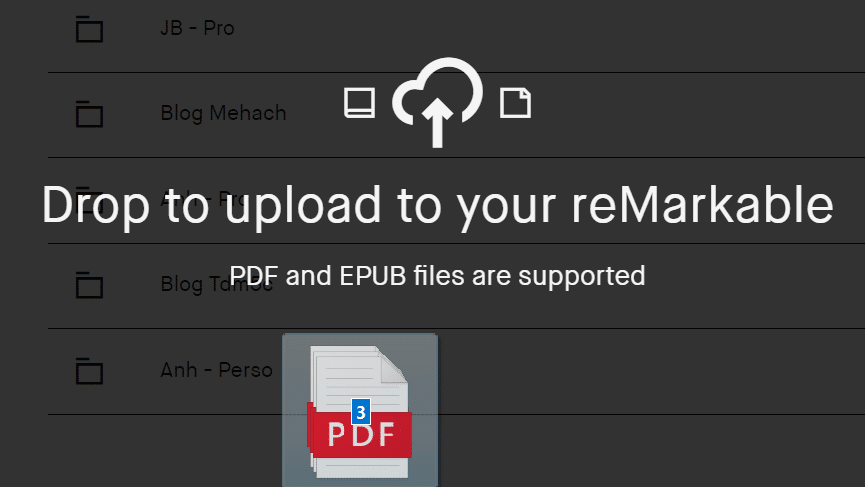
Task: Open the Blog Mehach folder
Action: pyautogui.click(x=223, y=113)
